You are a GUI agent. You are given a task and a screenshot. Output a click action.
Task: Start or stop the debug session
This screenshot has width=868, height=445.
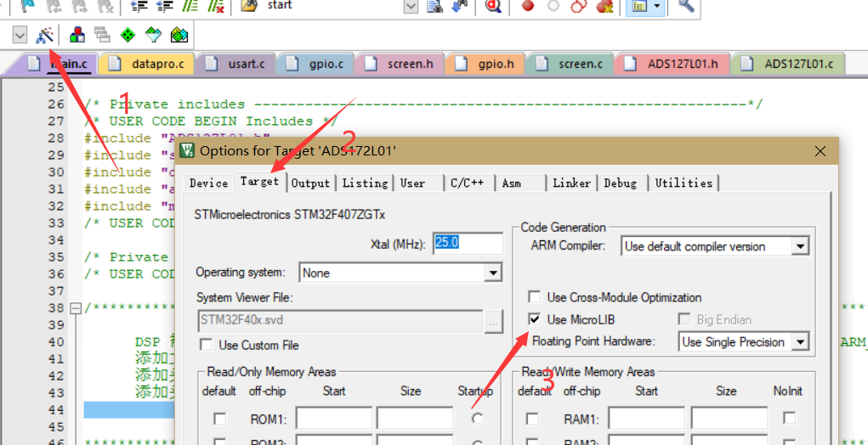click(x=492, y=6)
